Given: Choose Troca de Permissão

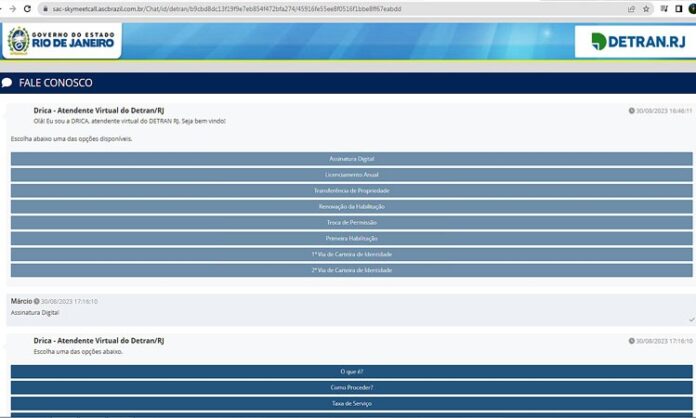Looking at the screenshot, I should tap(351, 223).
